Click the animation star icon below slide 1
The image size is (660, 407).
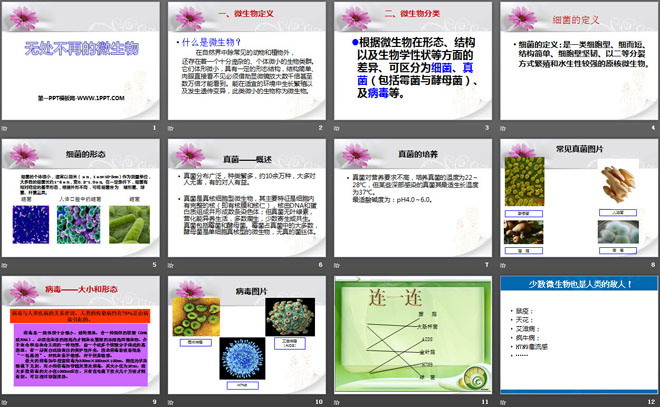click(5, 128)
